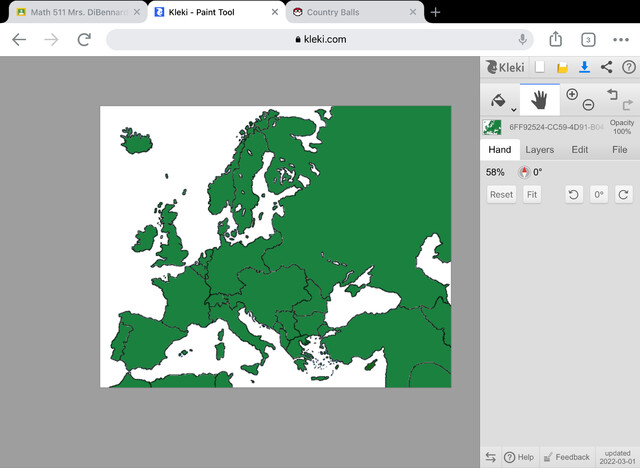Close the Kleki - Paint Tool browser tab
The width and height of the screenshot is (640, 468).
[x=275, y=12]
